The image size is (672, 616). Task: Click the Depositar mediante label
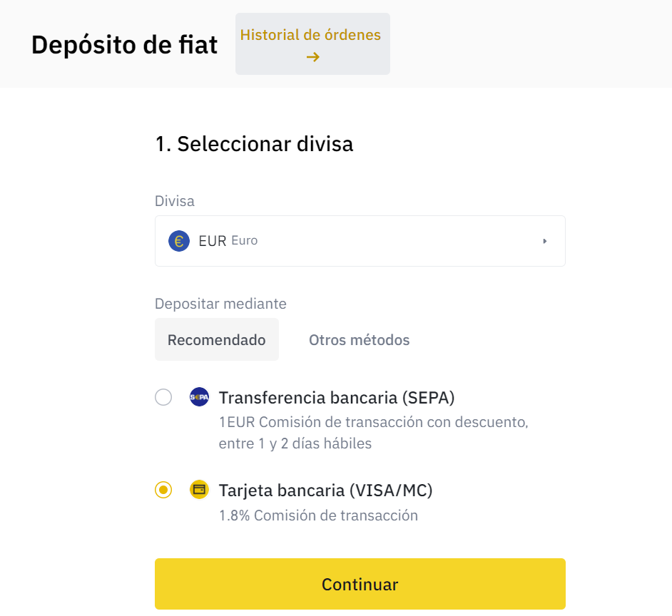click(x=220, y=304)
